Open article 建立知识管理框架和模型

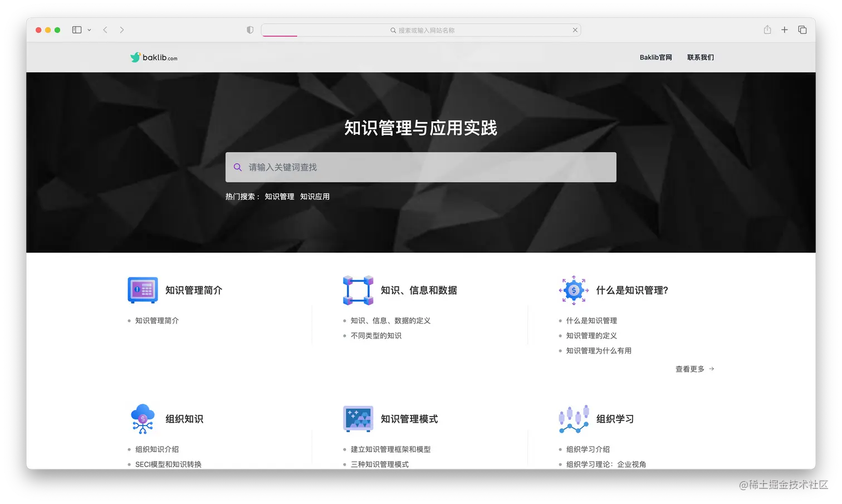(x=390, y=449)
